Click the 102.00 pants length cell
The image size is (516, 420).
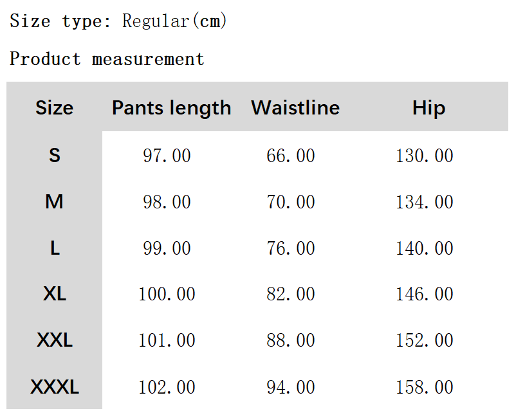167,387
